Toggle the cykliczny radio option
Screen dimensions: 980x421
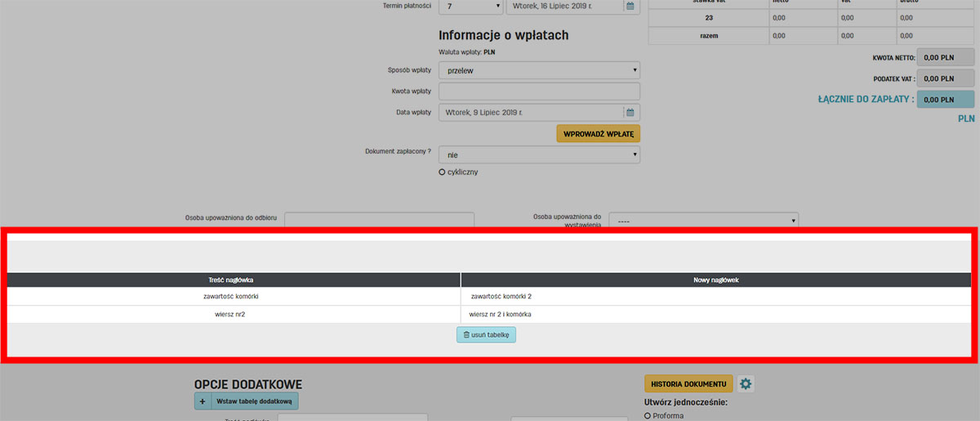[x=443, y=172]
